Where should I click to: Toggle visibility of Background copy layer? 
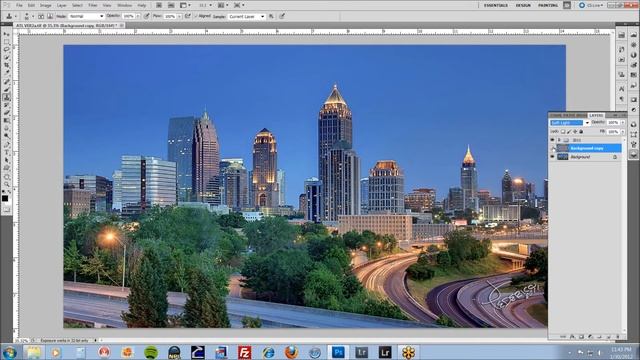[x=553, y=148]
